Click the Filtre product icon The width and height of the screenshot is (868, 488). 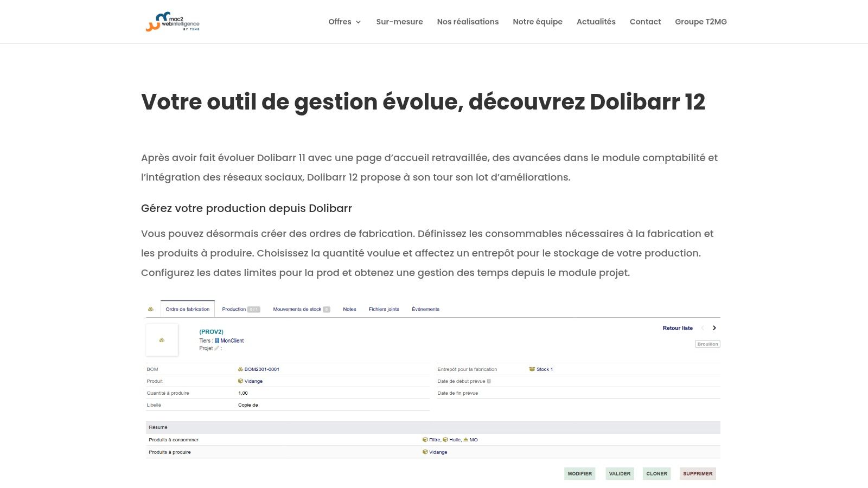pos(425,440)
